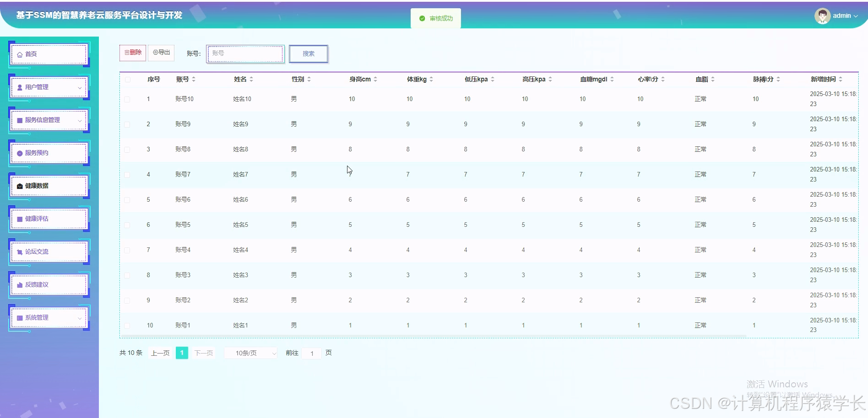Click the green success check icon
Viewport: 868px width, 418px height.
click(422, 19)
